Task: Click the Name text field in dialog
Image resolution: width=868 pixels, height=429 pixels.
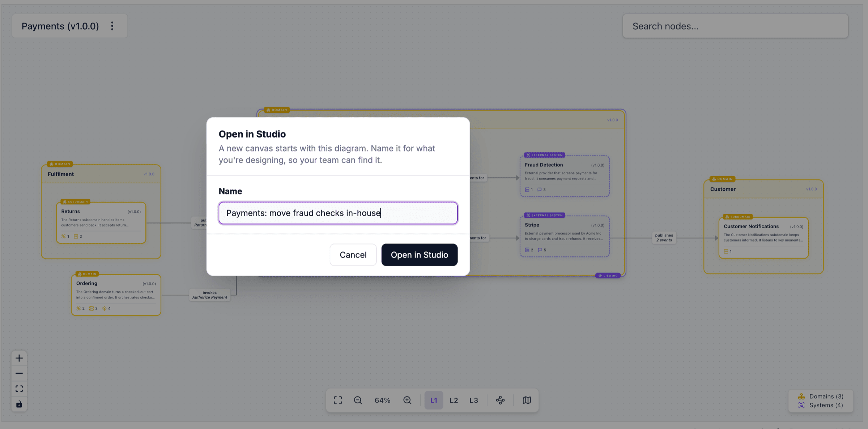Action: coord(338,213)
